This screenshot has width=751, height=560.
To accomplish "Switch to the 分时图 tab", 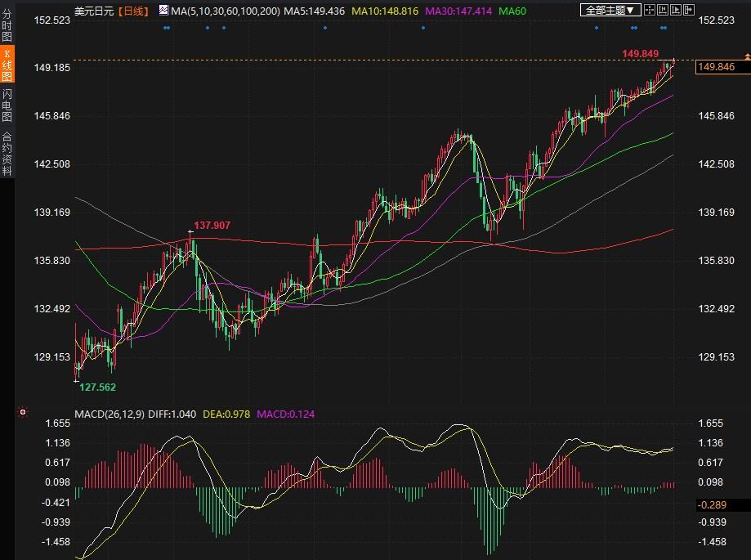I will tap(7, 26).
